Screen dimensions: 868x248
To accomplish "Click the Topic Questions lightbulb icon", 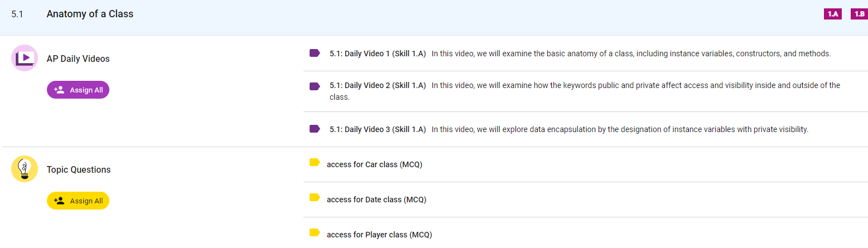I will coord(25,169).
